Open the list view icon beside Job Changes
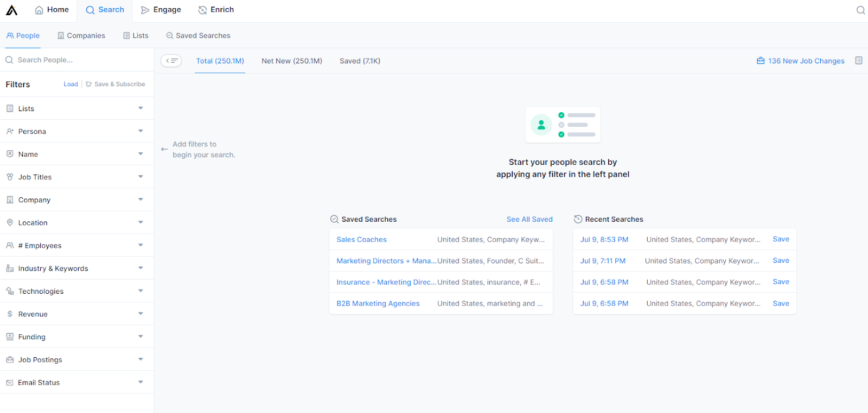Image resolution: width=868 pixels, height=413 pixels. pos(859,61)
